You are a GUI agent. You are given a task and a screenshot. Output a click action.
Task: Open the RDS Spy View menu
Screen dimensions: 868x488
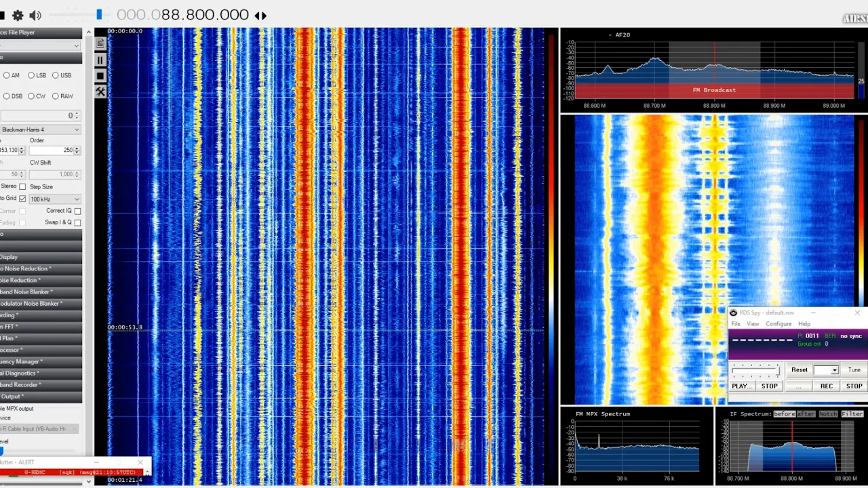point(753,324)
